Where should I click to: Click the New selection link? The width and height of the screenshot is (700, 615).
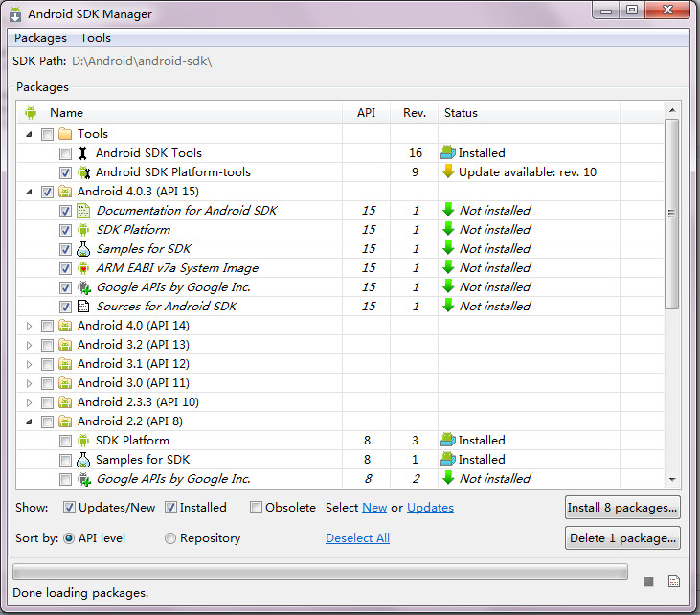374,508
